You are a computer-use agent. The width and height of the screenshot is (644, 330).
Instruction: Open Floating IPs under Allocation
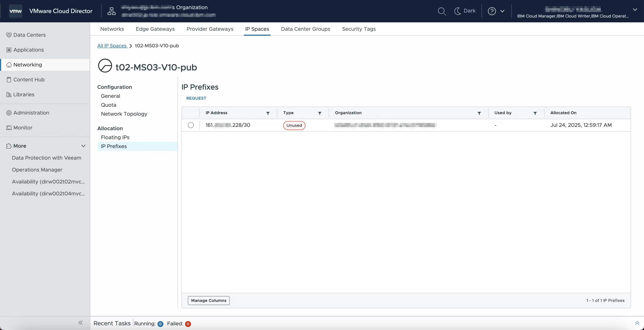[x=115, y=137]
